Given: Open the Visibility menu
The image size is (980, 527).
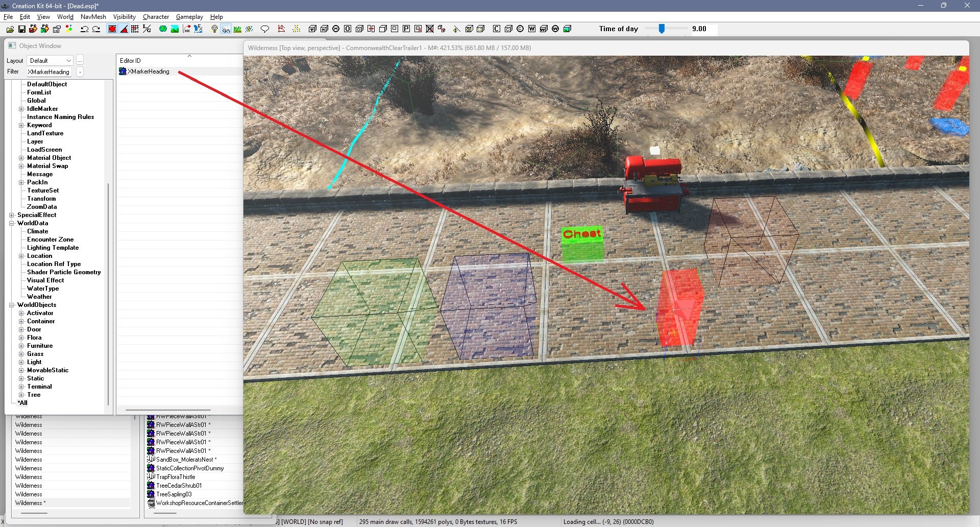Looking at the screenshot, I should coord(125,17).
